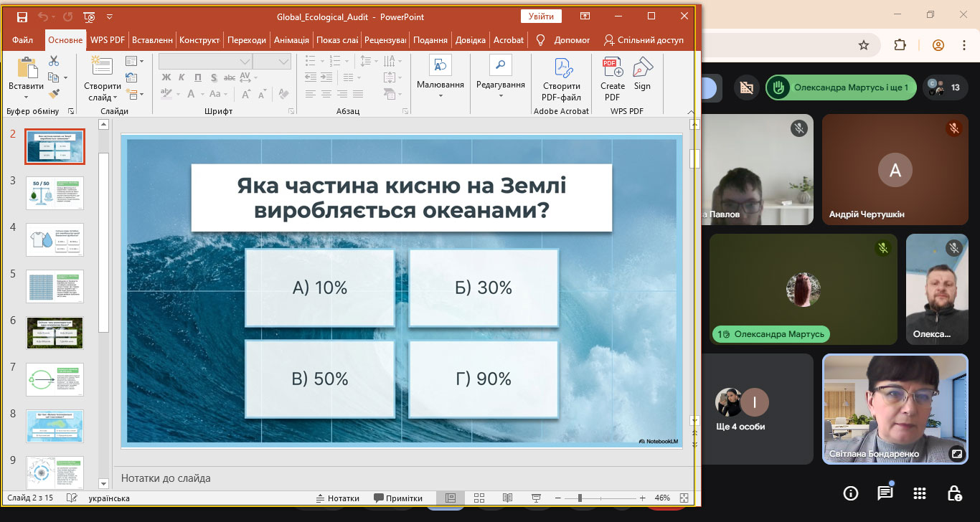Click the Ще 4 особи participants tile
Screen dimensions: 980x522
click(x=756, y=409)
